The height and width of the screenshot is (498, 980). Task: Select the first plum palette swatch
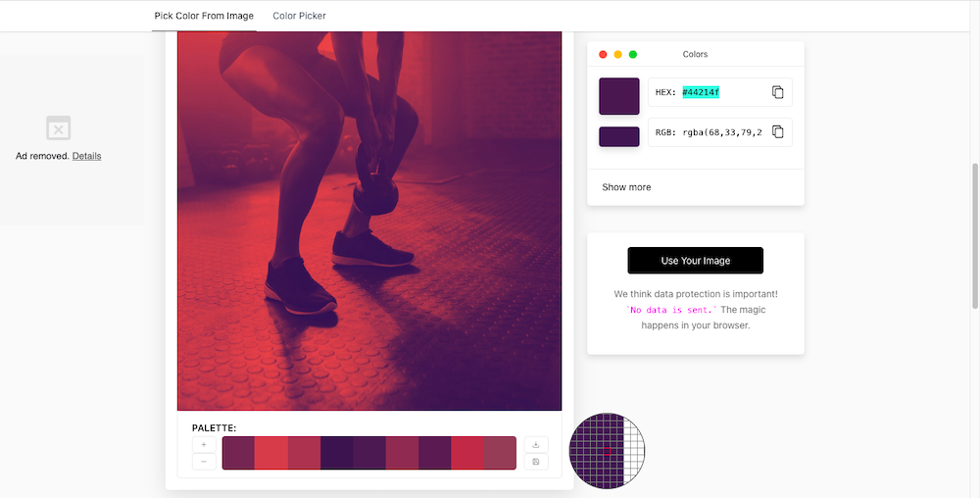tap(239, 453)
